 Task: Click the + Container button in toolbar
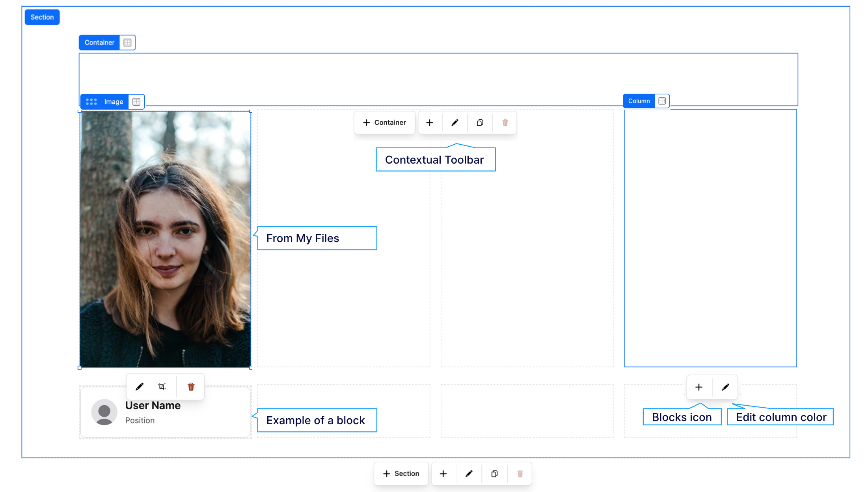click(384, 123)
